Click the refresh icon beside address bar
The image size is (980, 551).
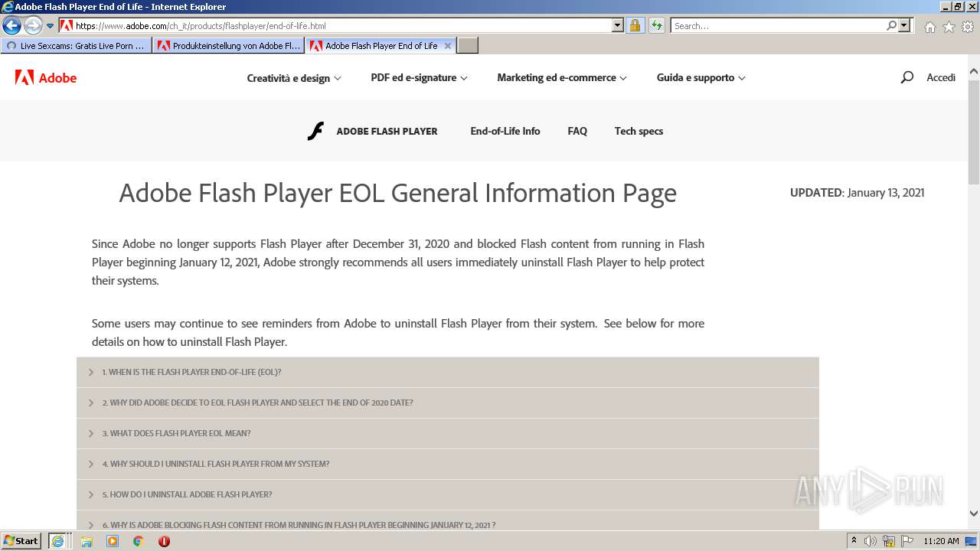click(x=656, y=25)
